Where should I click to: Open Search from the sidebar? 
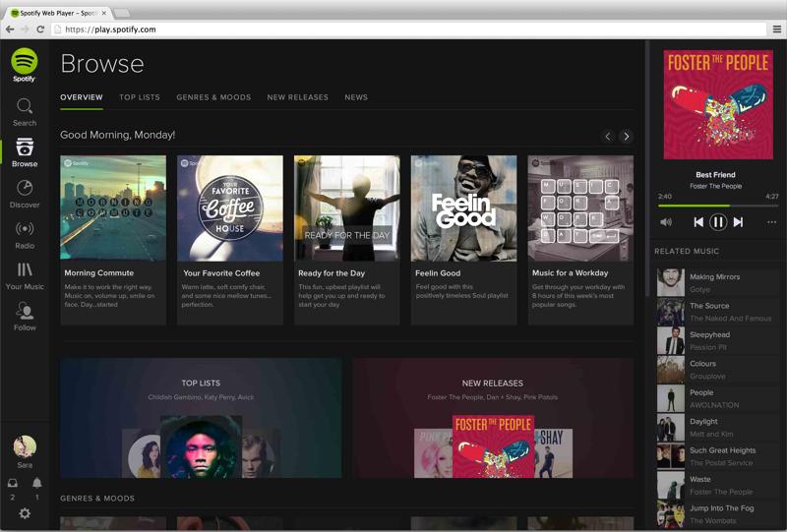(x=24, y=112)
